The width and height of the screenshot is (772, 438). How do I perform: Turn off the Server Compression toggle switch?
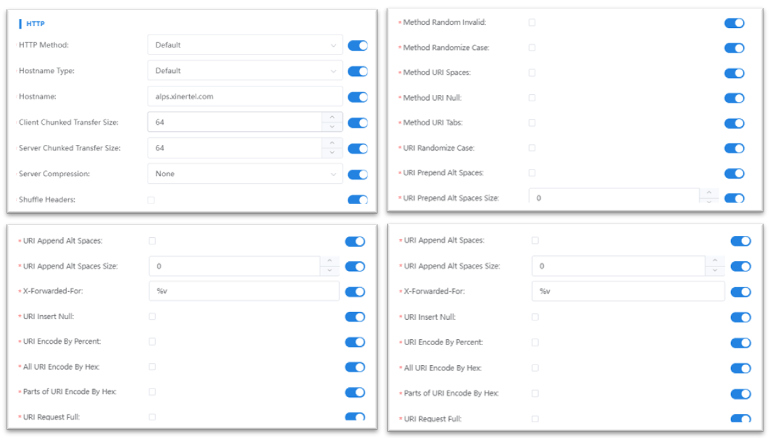[x=357, y=174]
